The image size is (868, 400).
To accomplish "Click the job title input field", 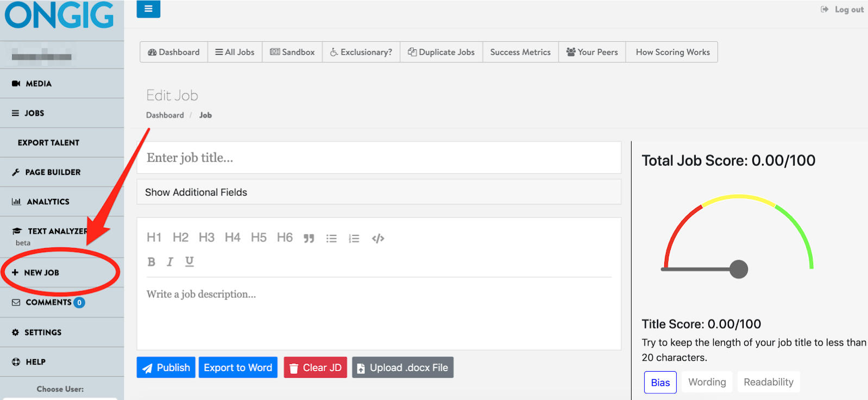I will (379, 158).
